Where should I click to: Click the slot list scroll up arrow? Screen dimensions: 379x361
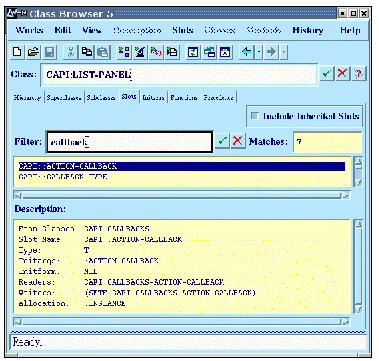coord(358,161)
